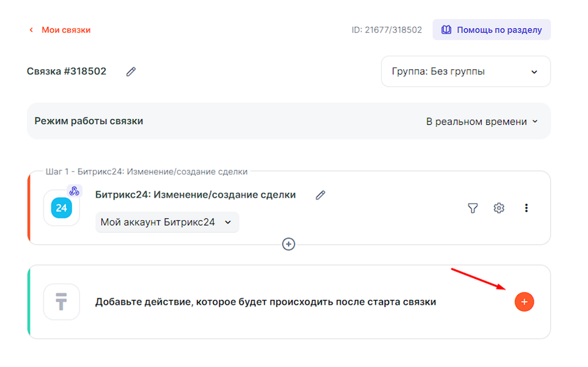Click the Добавьте действие prompt text

[x=265, y=302]
